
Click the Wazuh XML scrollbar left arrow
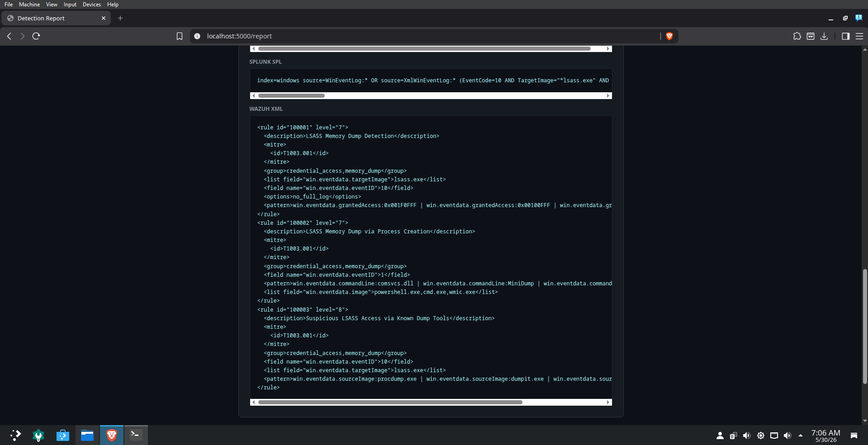tap(253, 402)
